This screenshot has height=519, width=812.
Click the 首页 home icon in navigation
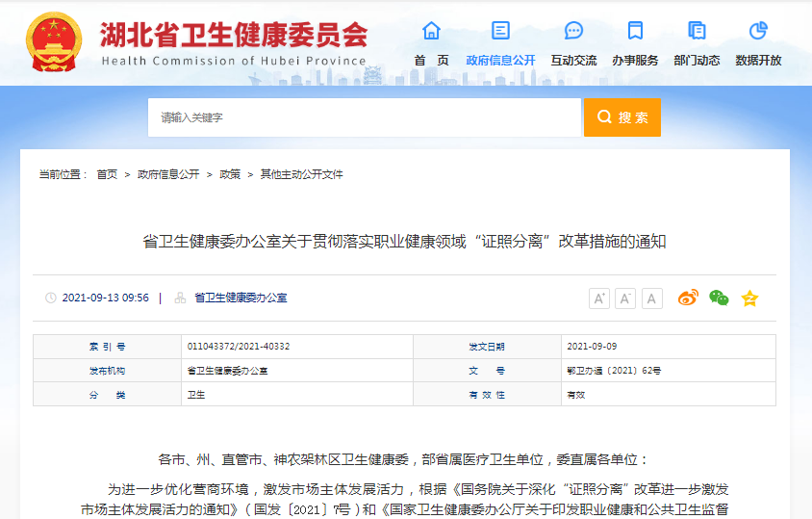click(431, 31)
